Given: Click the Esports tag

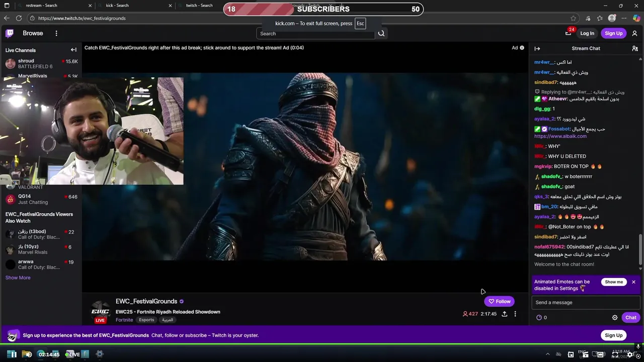Looking at the screenshot, I should click(x=146, y=320).
